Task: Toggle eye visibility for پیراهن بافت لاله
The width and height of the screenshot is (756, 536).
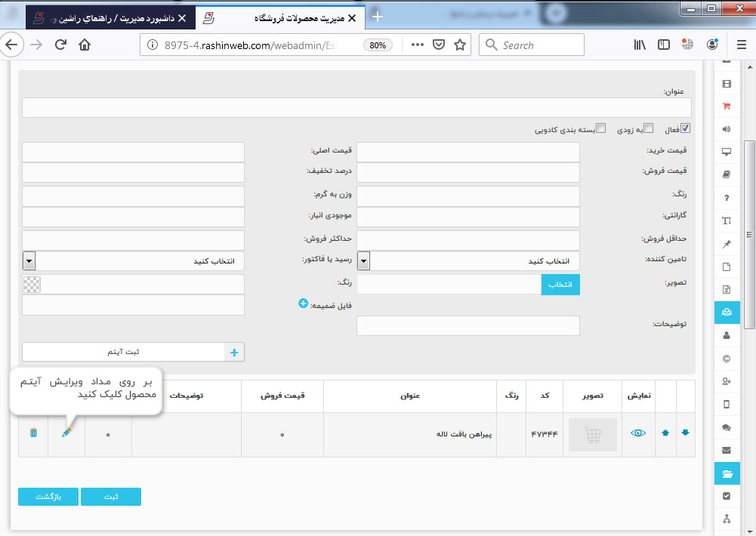Action: (638, 433)
